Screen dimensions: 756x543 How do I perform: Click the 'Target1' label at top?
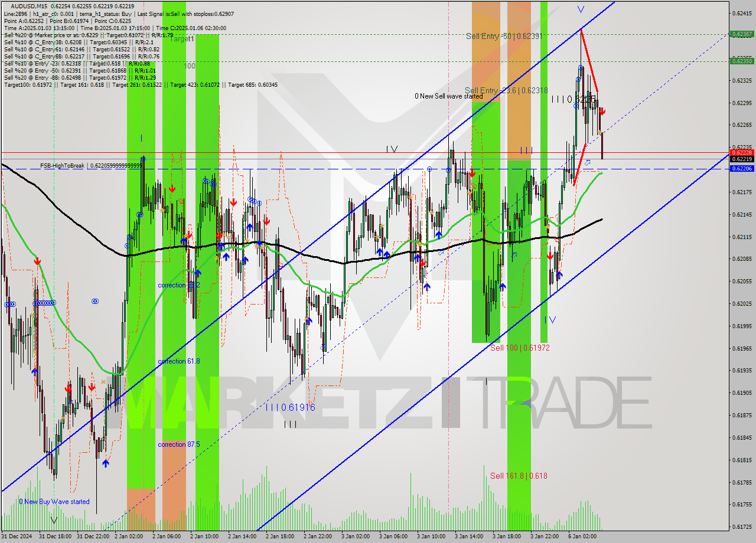pos(183,39)
